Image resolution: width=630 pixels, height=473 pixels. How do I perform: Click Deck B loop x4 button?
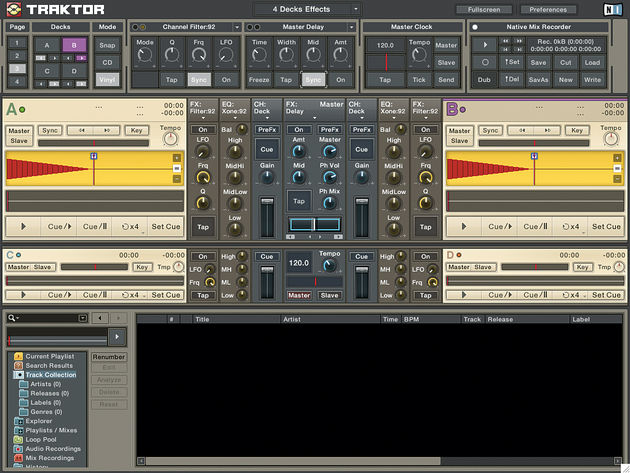[x=571, y=227]
